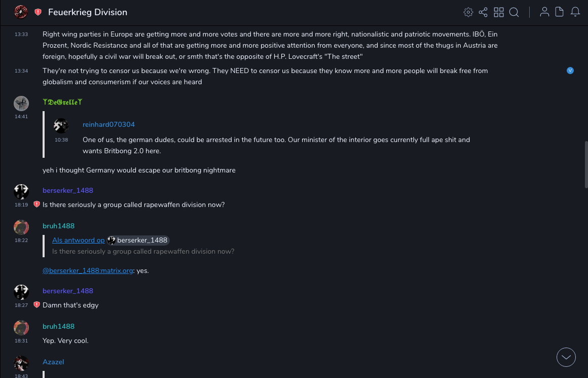The width and height of the screenshot is (588, 378).
Task: View the blue read receipt avatar
Action: coord(570,71)
